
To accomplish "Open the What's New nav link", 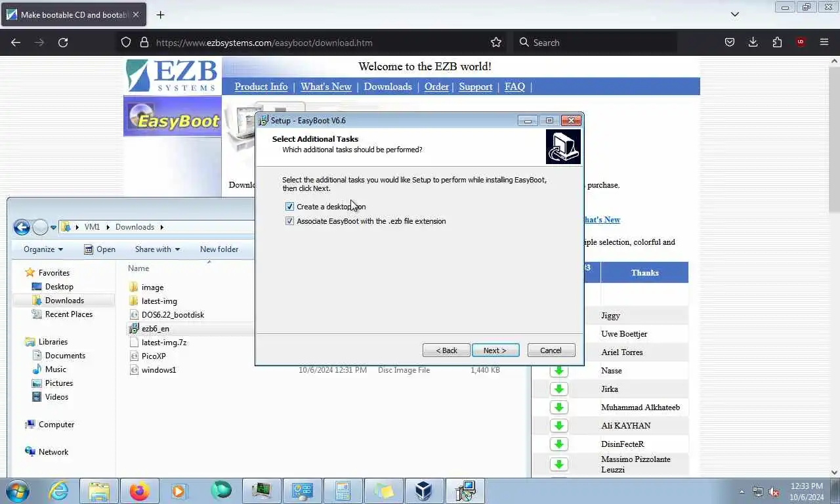I will coord(326,87).
